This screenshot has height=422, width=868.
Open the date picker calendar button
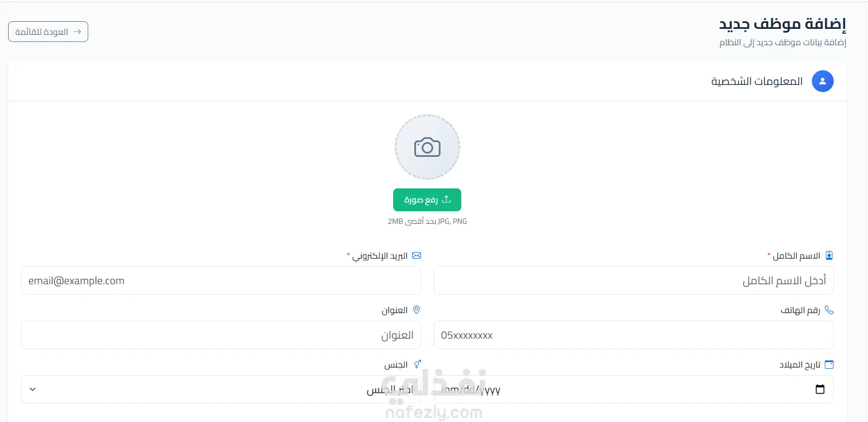click(820, 389)
